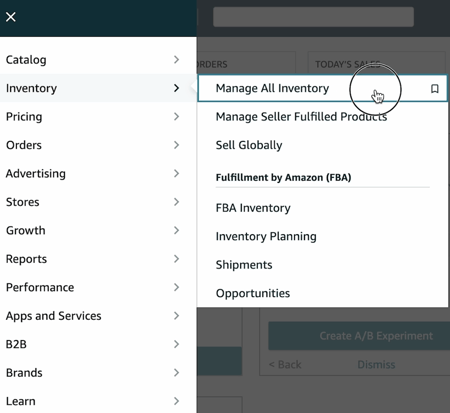450x413 pixels.
Task: Expand the B2B chevron arrow
Action: [x=177, y=344]
